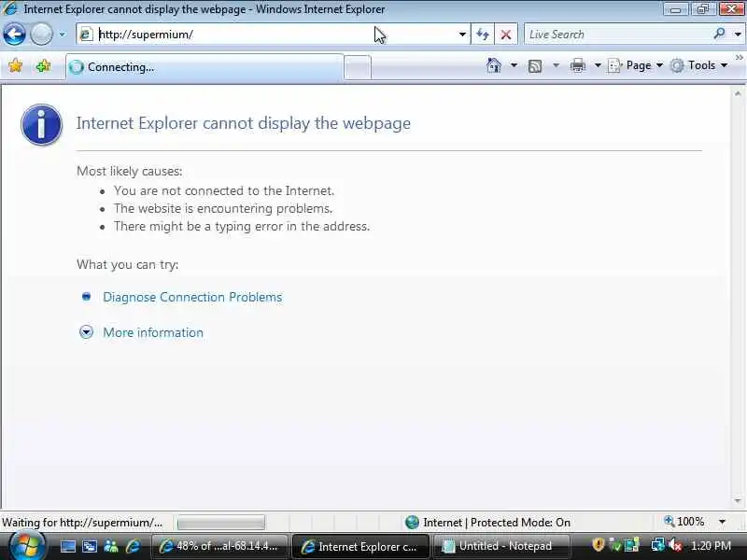Select the Connecting... tab
Viewport: 747px width, 560px height.
[x=204, y=67]
